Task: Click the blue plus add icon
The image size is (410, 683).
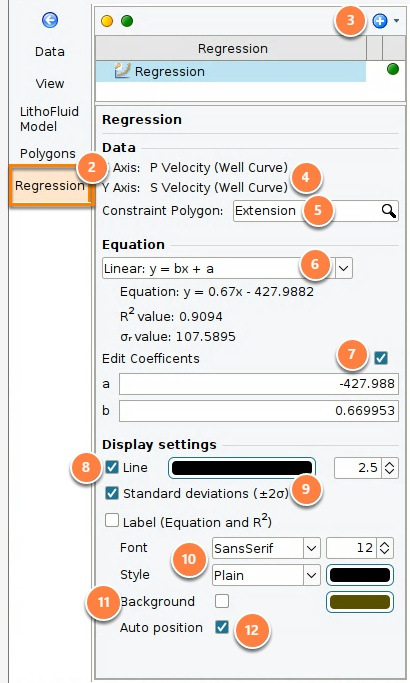Action: (380, 21)
